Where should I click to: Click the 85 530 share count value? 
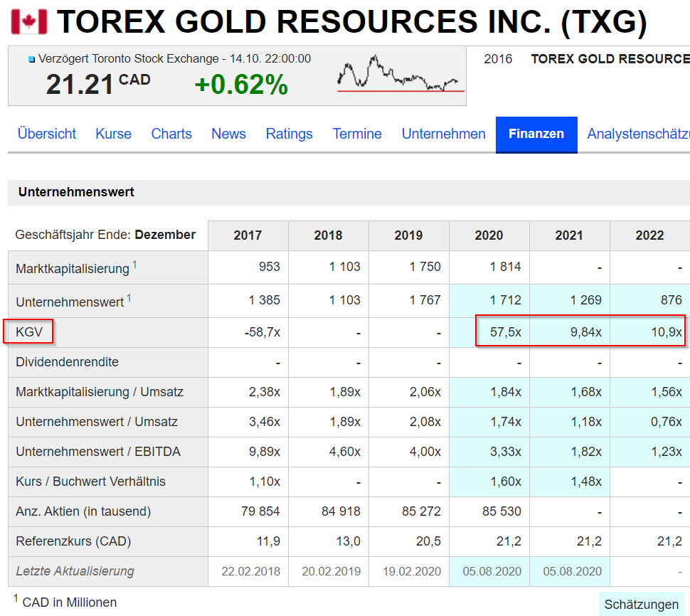(501, 511)
